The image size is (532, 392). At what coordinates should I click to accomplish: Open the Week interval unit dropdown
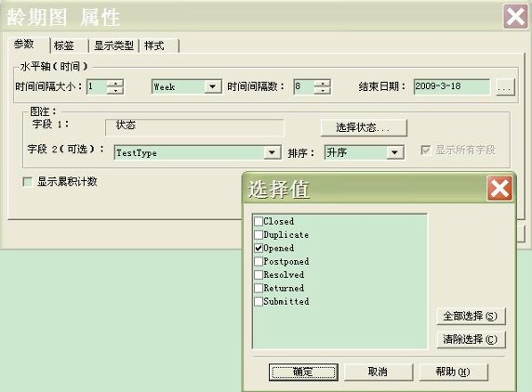point(212,86)
